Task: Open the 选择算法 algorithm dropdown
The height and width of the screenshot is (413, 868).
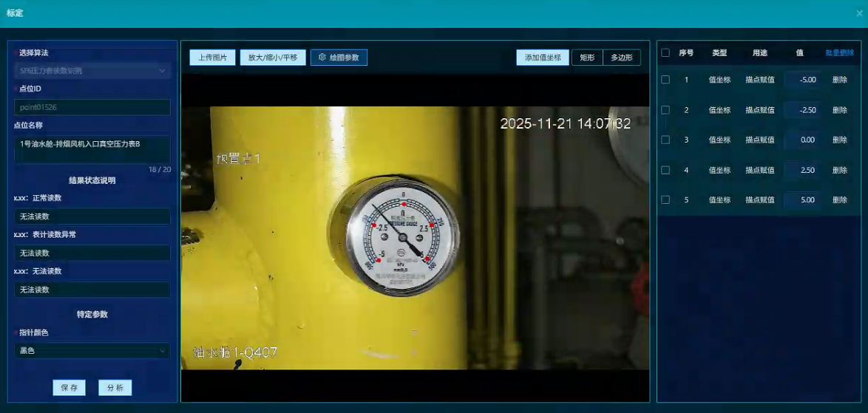Action: click(x=92, y=71)
